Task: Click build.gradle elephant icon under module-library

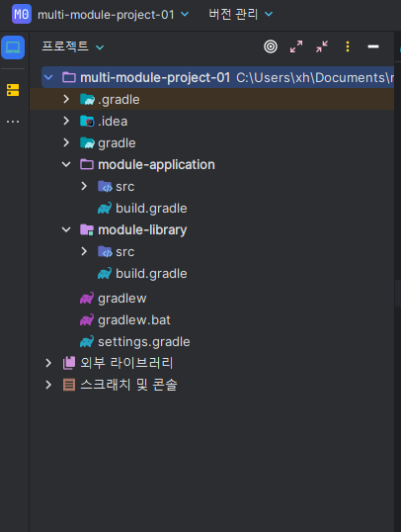Action: [x=105, y=274]
